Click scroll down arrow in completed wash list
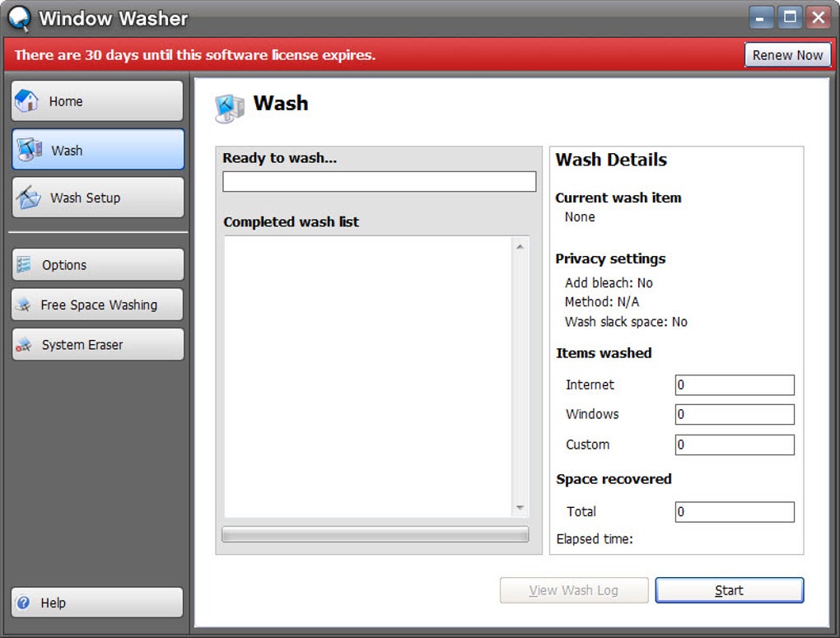Image resolution: width=840 pixels, height=638 pixels. coord(520,507)
